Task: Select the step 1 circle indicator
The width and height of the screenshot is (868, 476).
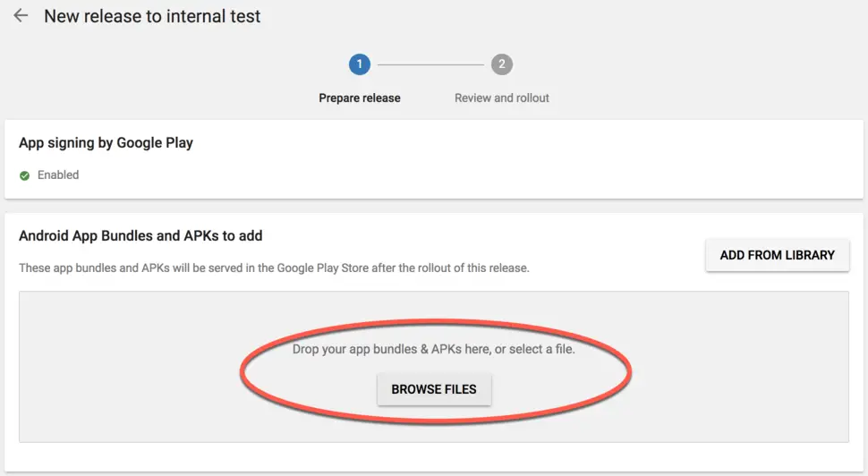Action: click(359, 64)
